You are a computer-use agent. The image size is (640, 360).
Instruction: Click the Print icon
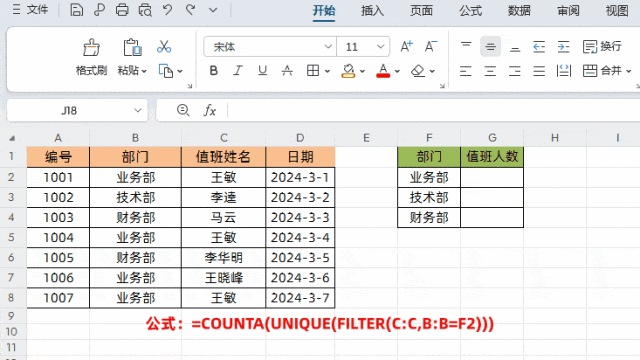(x=122, y=10)
